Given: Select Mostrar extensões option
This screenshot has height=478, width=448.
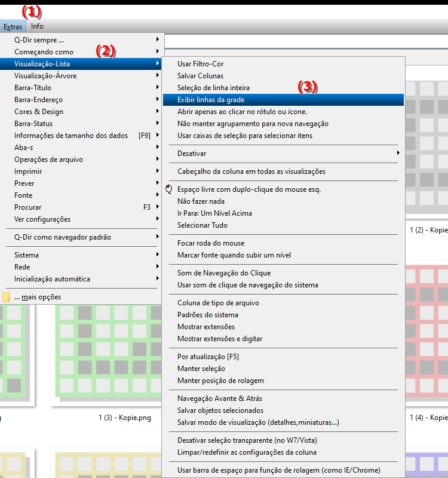Looking at the screenshot, I should click(x=283, y=327).
